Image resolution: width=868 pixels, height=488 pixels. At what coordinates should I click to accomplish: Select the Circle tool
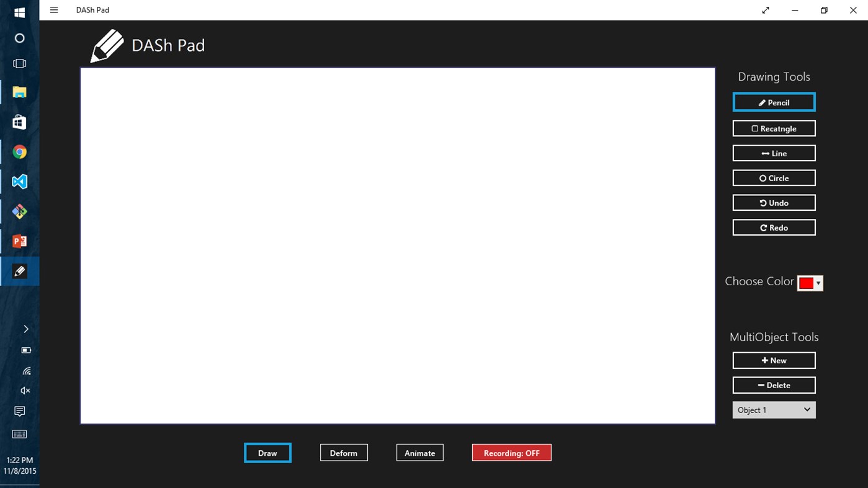coord(774,177)
